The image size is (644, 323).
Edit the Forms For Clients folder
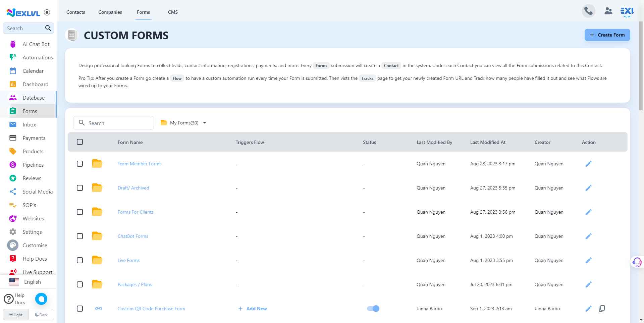[588, 212]
